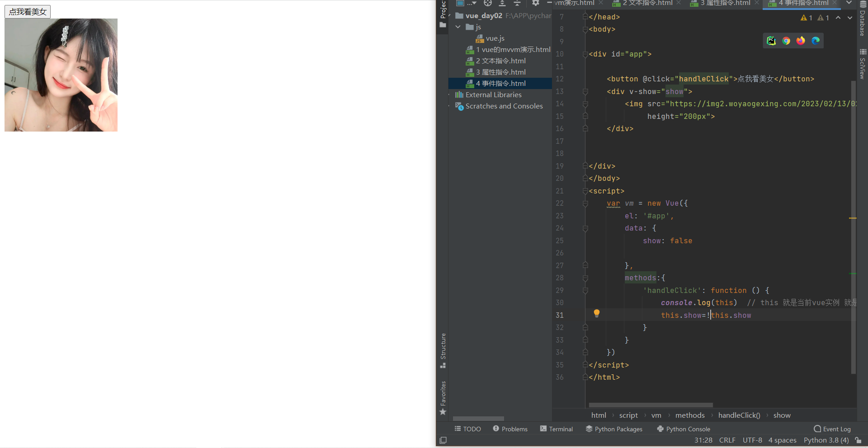Open vue.js in the project tree
The width and height of the screenshot is (868, 448).
pos(490,38)
